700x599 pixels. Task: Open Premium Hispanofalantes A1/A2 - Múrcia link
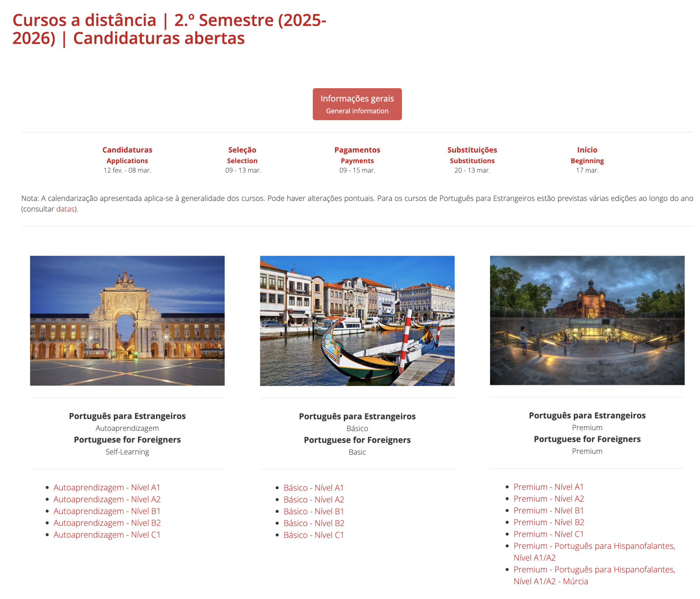(594, 569)
